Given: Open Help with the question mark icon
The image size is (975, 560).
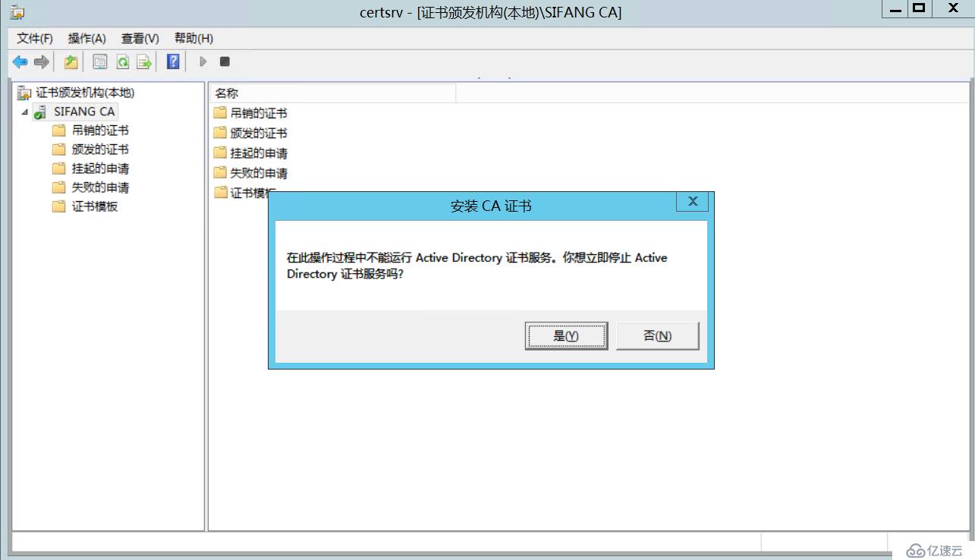Looking at the screenshot, I should 173,62.
